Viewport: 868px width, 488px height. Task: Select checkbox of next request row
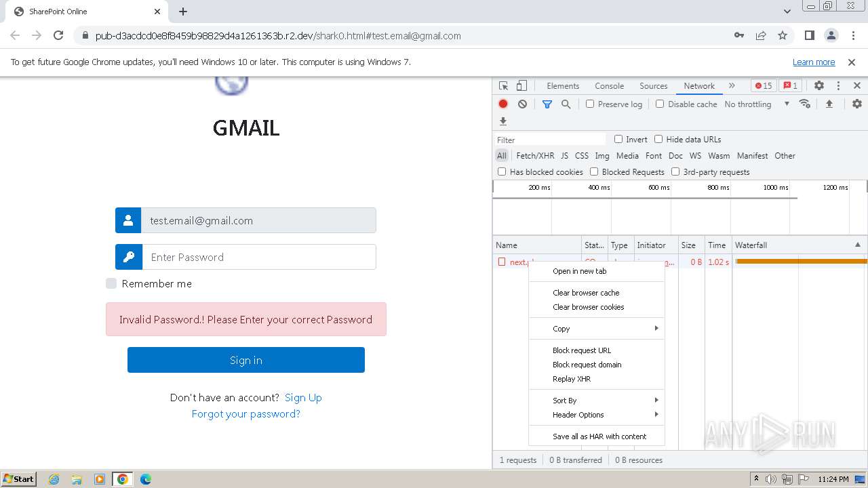tap(502, 262)
